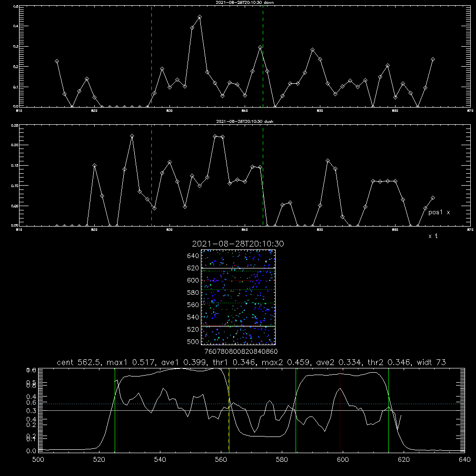
Task: Click the x-axis label 600 on bottom plot
Action: (x=343, y=460)
